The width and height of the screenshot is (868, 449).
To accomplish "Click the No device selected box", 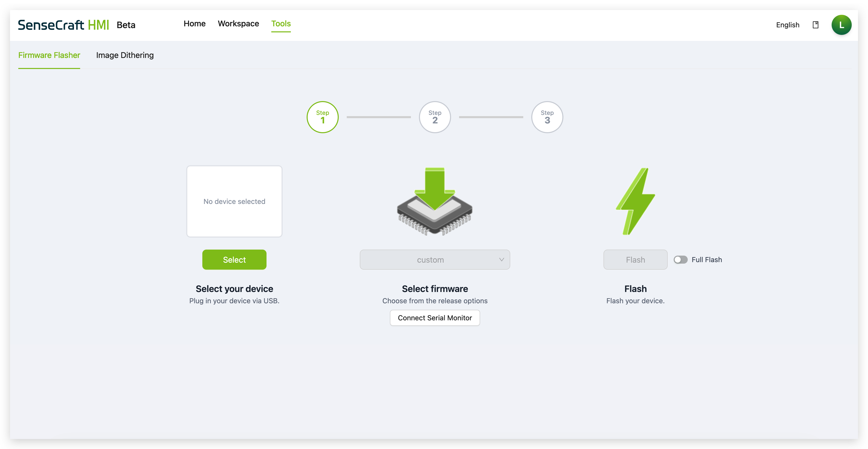I will 234,201.
